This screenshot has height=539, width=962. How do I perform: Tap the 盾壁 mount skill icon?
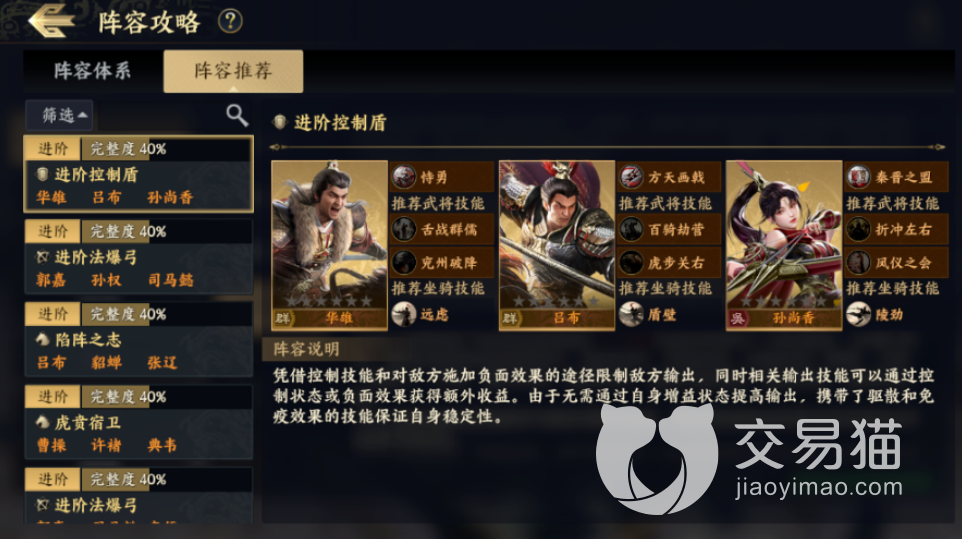(631, 315)
